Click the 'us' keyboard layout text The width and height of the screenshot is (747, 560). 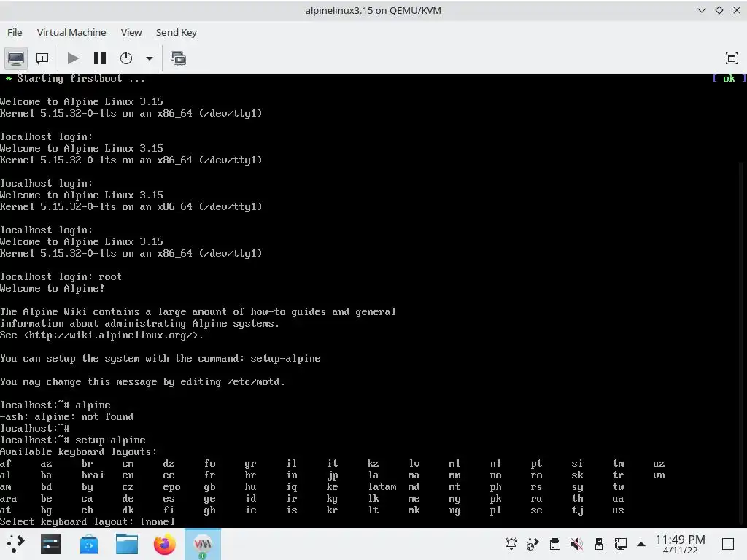(618, 510)
